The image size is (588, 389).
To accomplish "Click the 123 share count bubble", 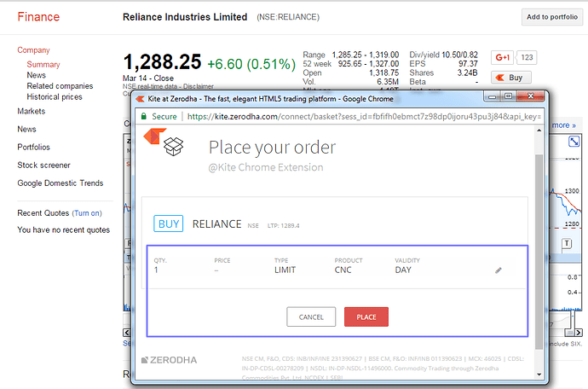I will (x=527, y=57).
